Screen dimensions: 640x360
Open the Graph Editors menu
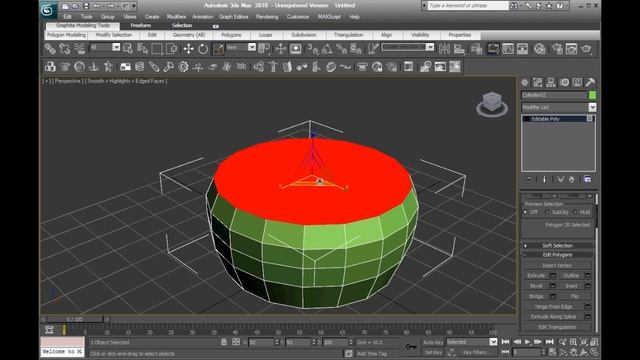(x=233, y=17)
